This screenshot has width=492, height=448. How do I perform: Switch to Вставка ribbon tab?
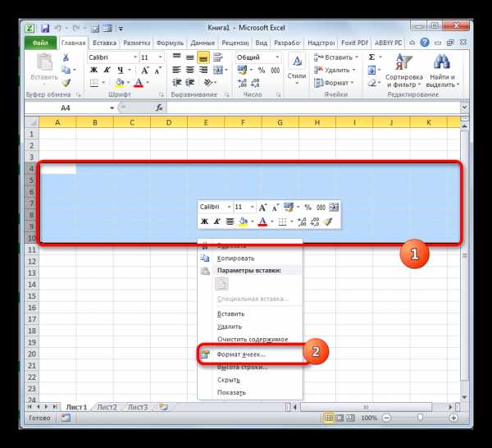pyautogui.click(x=104, y=43)
